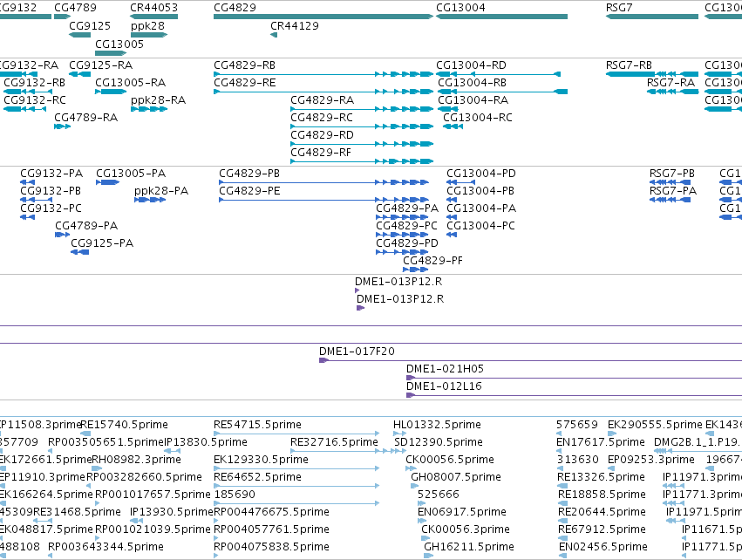Select BAC clone DME1-017F20

tap(530, 361)
